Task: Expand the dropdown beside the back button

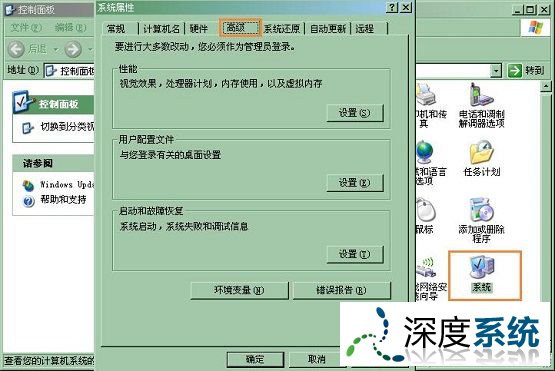Action: coord(55,49)
